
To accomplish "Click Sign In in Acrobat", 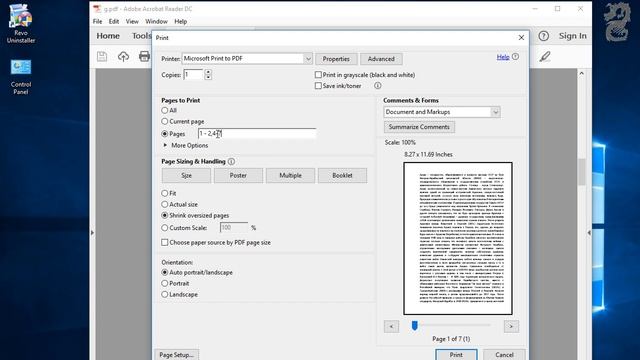I will point(572,36).
